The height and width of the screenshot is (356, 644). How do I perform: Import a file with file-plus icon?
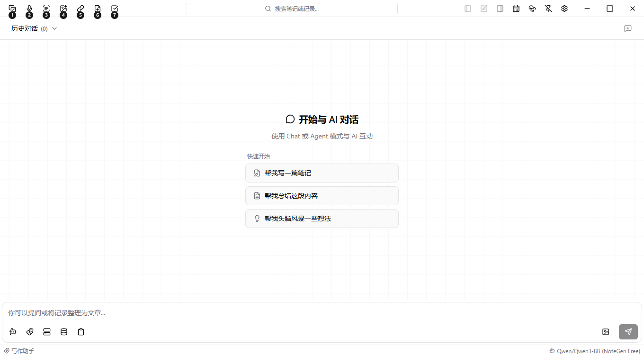pos(98,9)
